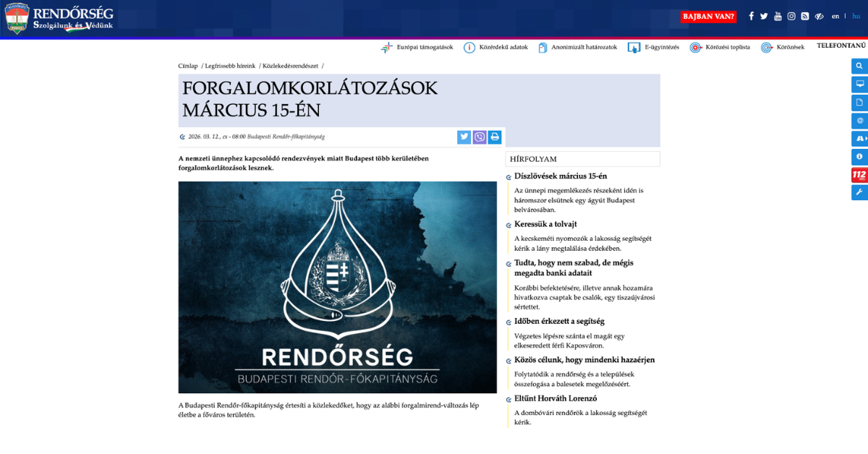Open search from right sidebar magnifier
The image size is (868, 454).
click(x=859, y=66)
